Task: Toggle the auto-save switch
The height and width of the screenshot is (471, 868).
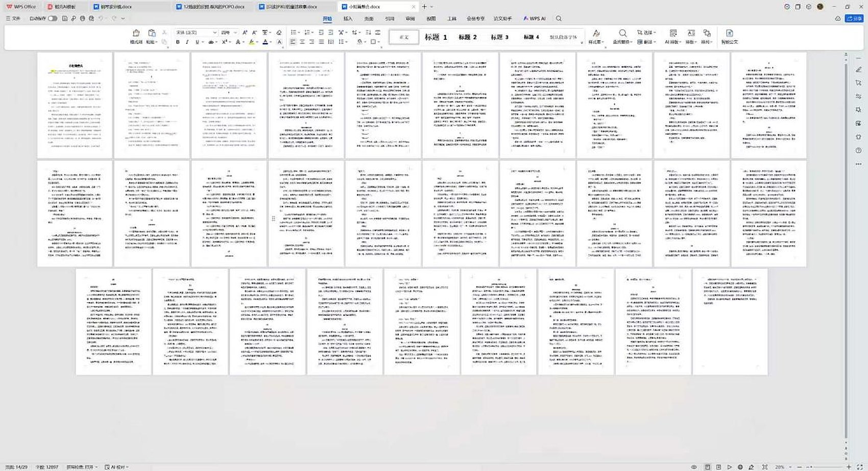Action: pos(53,18)
